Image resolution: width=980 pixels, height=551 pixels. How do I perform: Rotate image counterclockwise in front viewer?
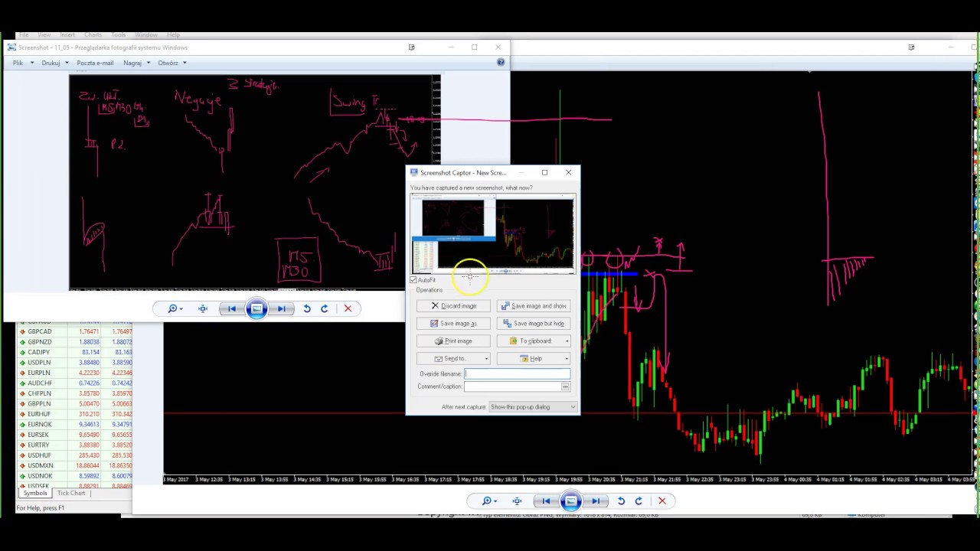pyautogui.click(x=306, y=308)
